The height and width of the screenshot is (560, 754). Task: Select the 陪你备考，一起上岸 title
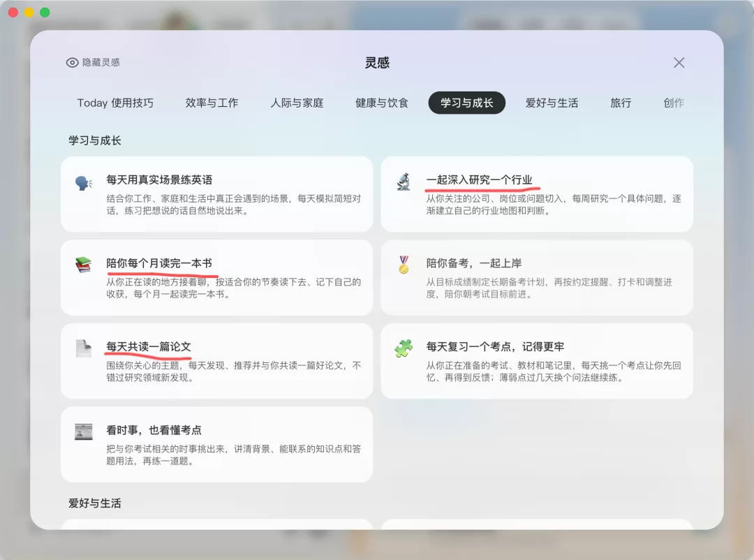473,263
